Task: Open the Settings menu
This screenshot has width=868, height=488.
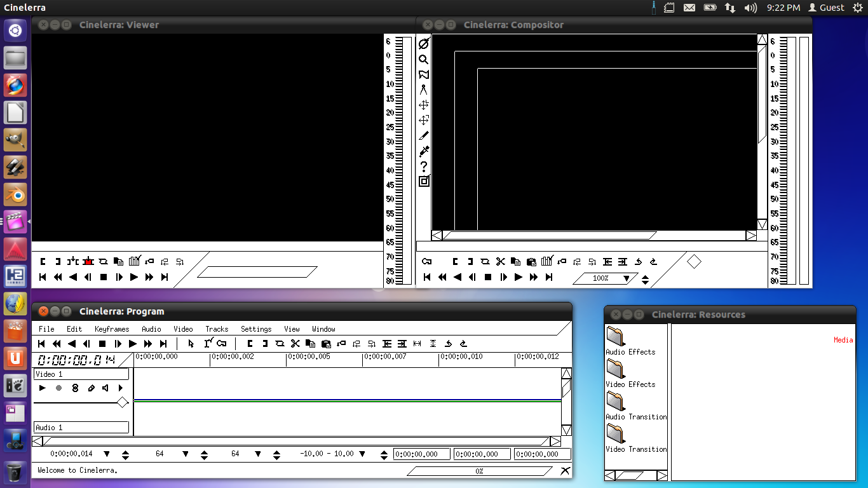Action: pos(255,329)
